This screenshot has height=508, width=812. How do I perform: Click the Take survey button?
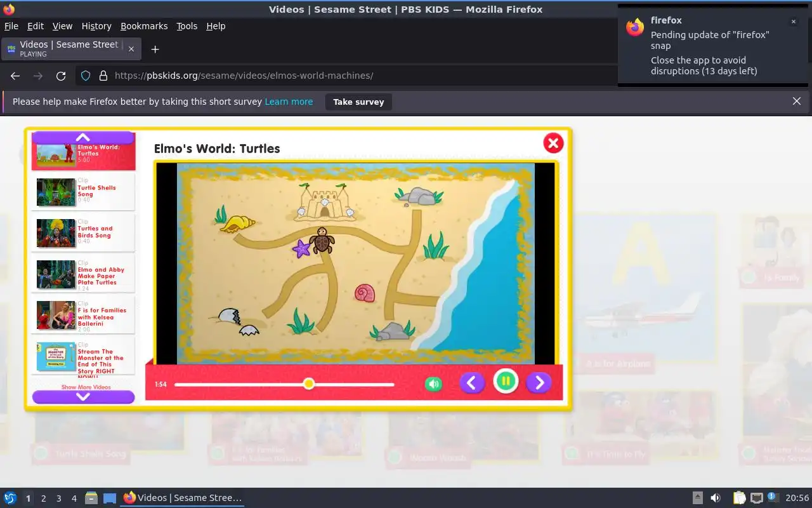click(358, 102)
